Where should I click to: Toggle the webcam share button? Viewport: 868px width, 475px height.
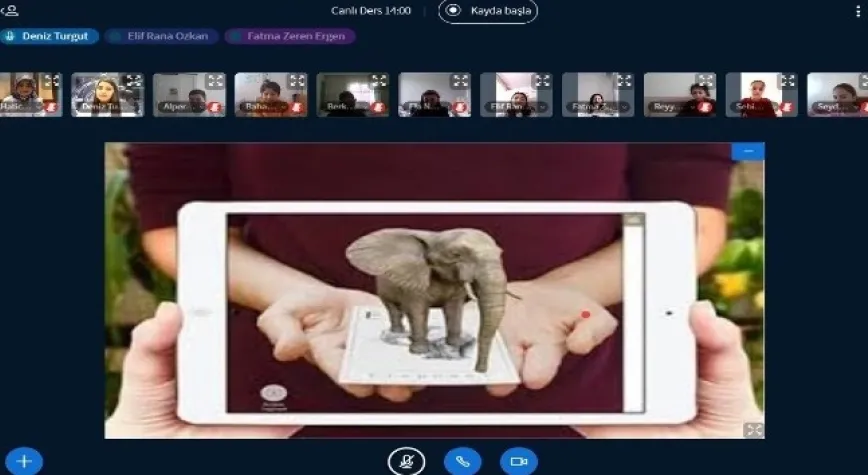click(518, 461)
